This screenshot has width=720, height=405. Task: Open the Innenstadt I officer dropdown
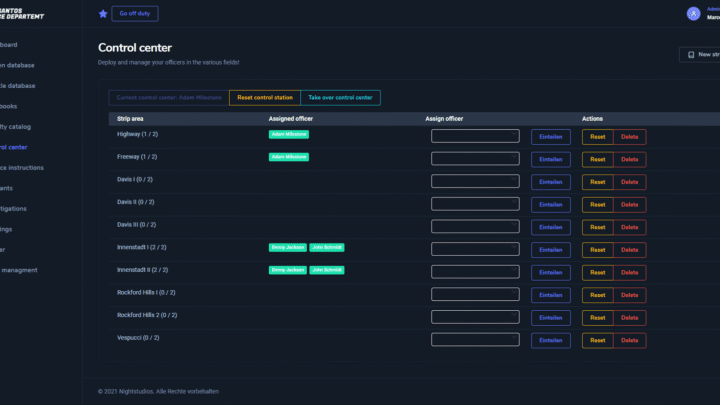475,249
